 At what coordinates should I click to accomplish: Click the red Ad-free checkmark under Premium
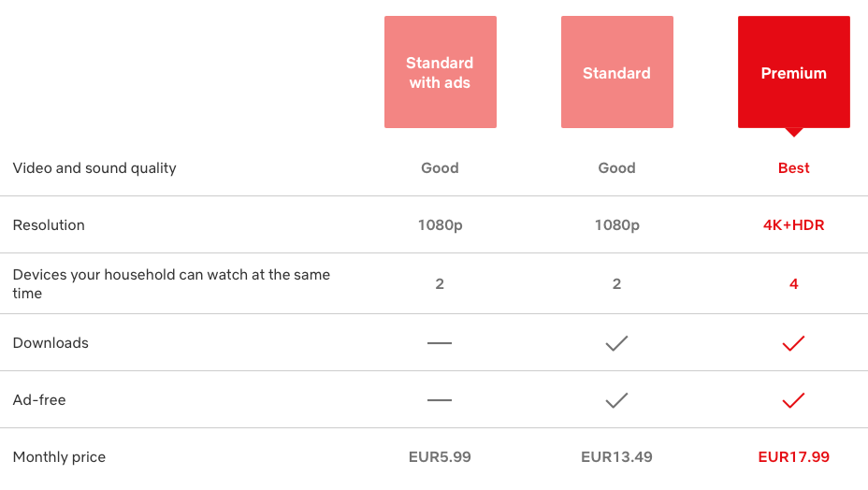click(x=793, y=400)
